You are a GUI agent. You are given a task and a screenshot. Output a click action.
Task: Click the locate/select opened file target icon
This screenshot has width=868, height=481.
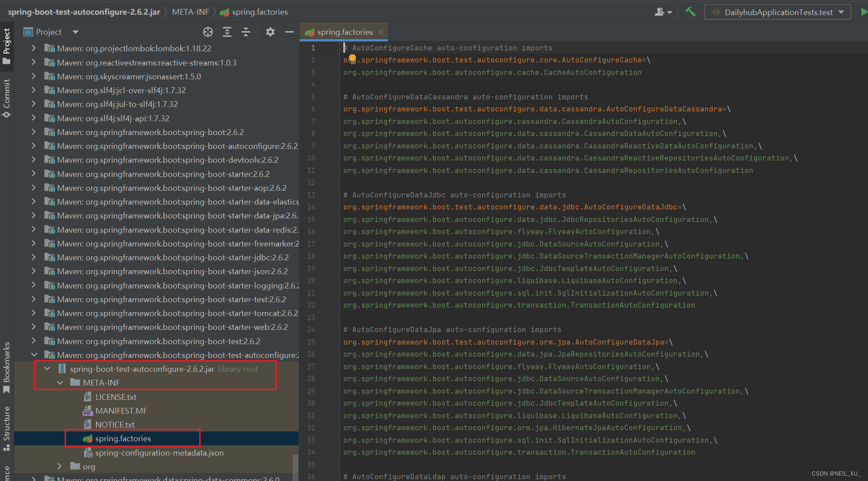[x=208, y=32]
